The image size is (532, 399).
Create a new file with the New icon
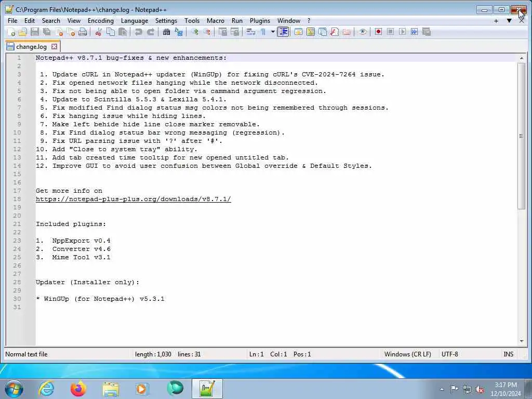[11, 32]
